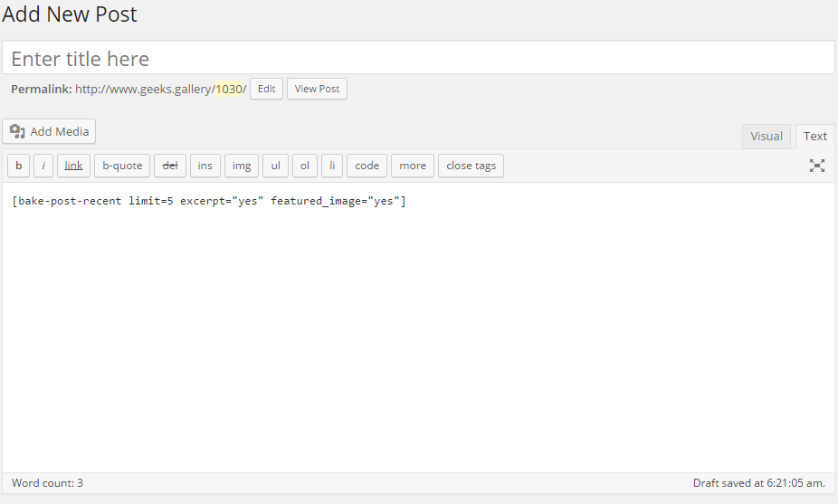Wrap selection with code tag button

367,166
